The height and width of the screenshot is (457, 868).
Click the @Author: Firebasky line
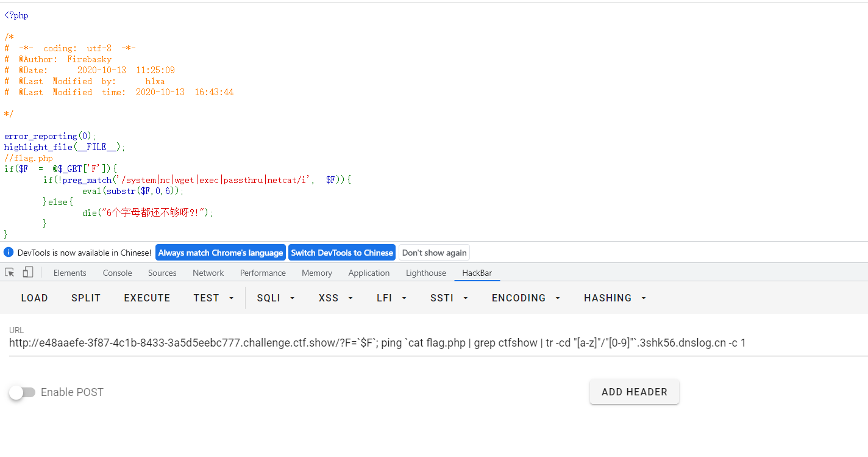tap(58, 59)
